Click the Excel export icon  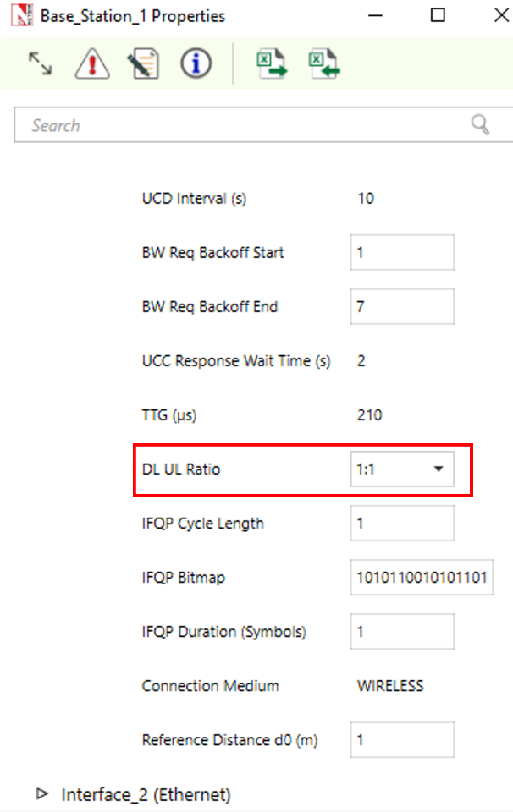click(272, 64)
